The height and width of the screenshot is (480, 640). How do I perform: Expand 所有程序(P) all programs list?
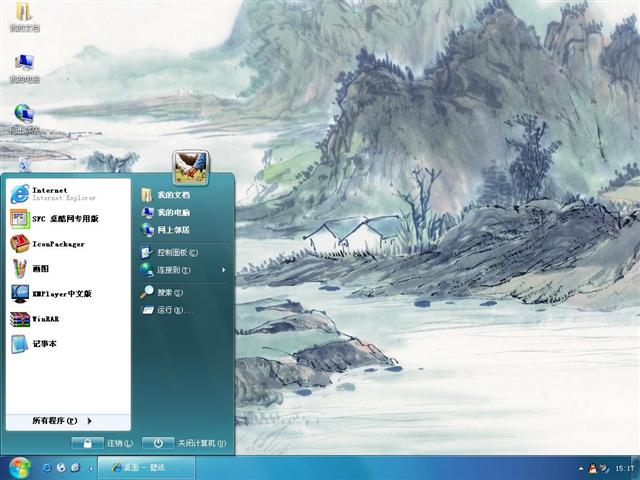click(68, 421)
